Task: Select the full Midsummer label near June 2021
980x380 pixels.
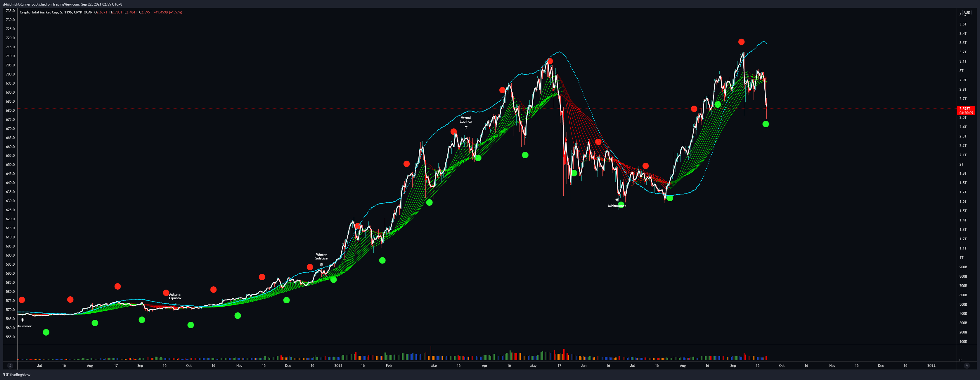Action: (x=617, y=206)
